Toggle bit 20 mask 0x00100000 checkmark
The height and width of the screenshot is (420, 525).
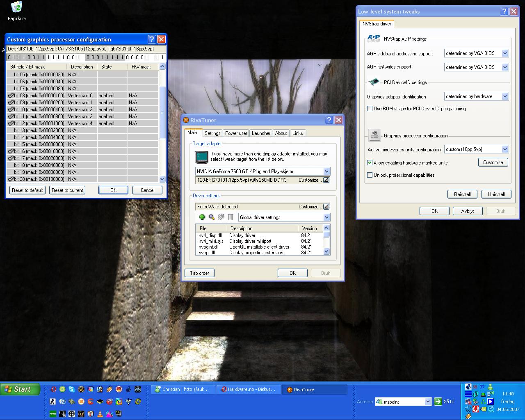[11, 179]
